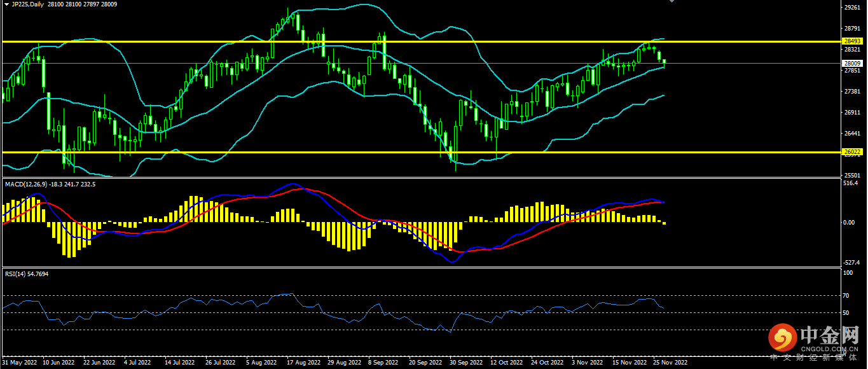The width and height of the screenshot is (868, 369).
Task: Click the MACD 516.4 scale value
Action: (850, 183)
